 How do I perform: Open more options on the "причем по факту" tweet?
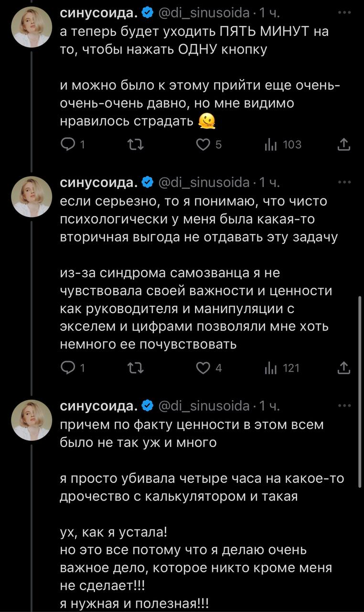[x=344, y=405]
